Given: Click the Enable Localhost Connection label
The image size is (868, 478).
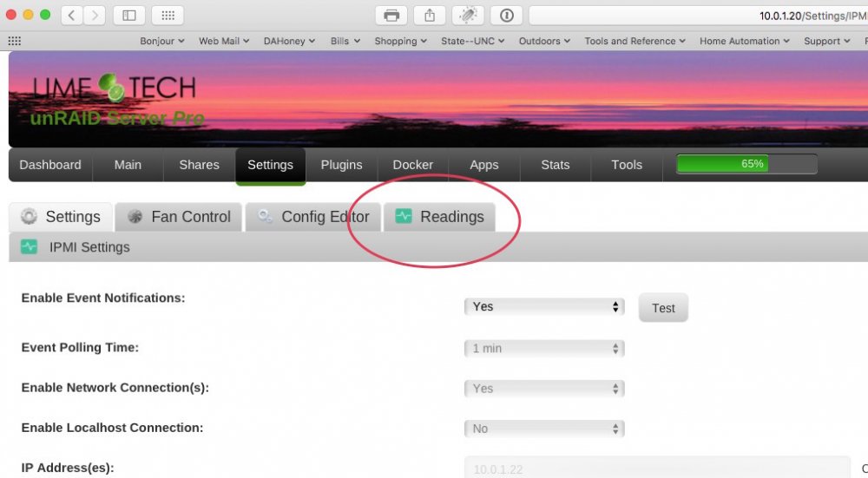Looking at the screenshot, I should 112,428.
